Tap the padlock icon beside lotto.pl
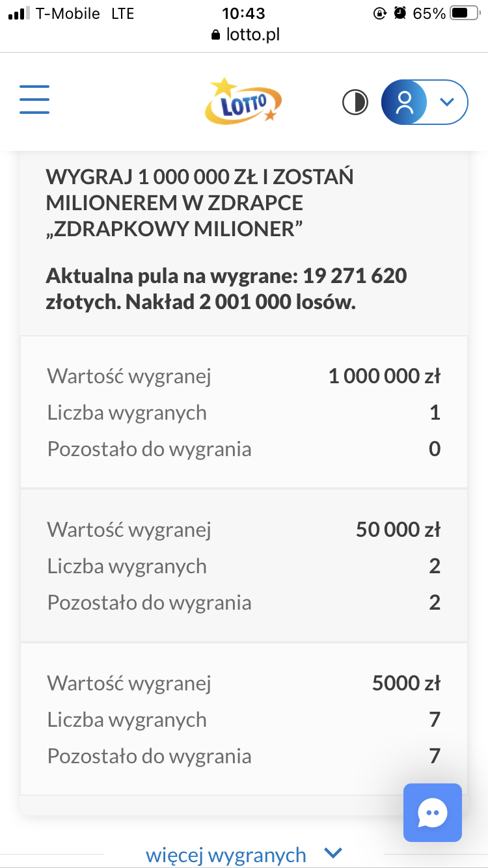 tap(217, 35)
